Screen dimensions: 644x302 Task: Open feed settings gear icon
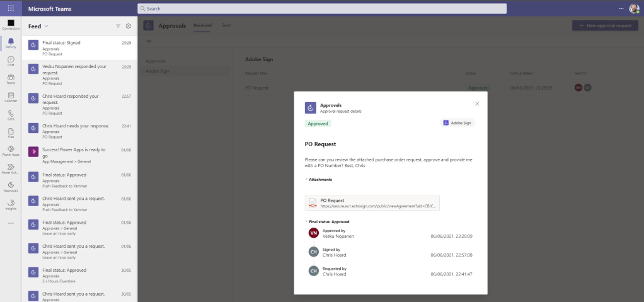[x=128, y=26]
